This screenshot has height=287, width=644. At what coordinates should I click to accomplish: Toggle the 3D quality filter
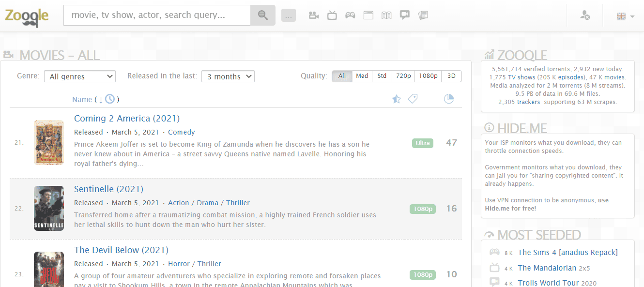click(451, 76)
